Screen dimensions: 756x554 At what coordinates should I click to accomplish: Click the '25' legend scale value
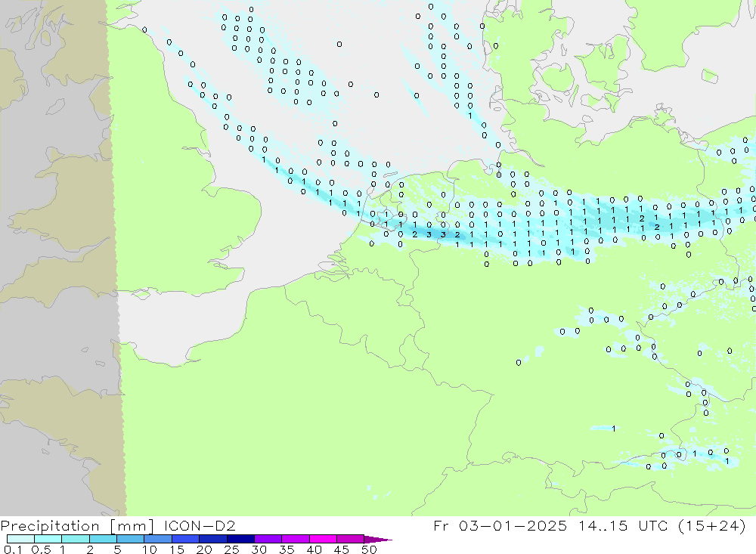(231, 549)
